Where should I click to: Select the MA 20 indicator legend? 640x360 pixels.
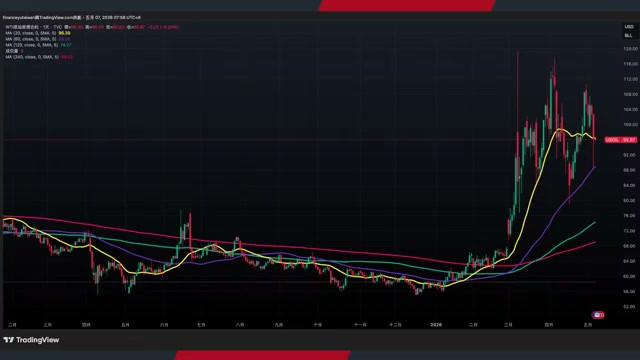click(31, 33)
